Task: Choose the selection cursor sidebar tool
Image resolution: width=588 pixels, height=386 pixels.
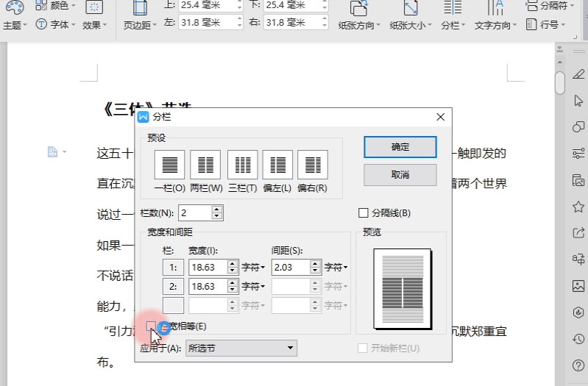Action: click(578, 101)
